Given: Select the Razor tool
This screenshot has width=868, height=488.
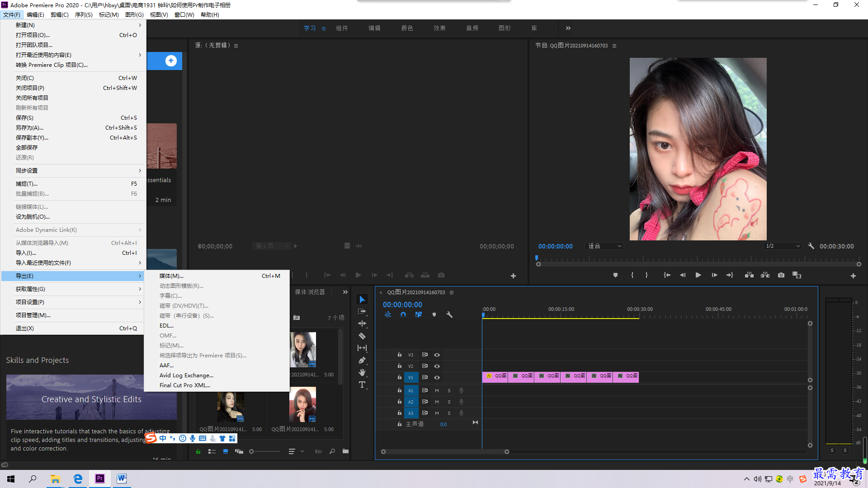Looking at the screenshot, I should pos(362,336).
